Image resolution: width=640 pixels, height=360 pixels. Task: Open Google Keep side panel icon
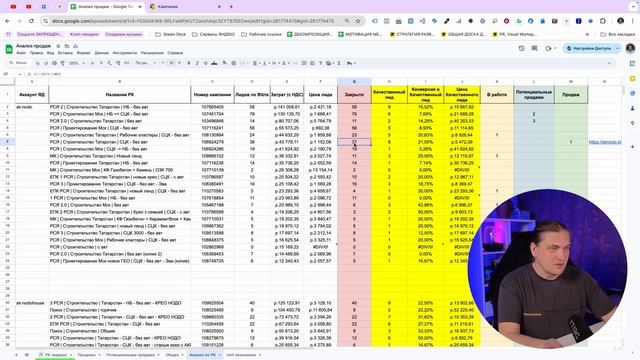click(x=633, y=78)
